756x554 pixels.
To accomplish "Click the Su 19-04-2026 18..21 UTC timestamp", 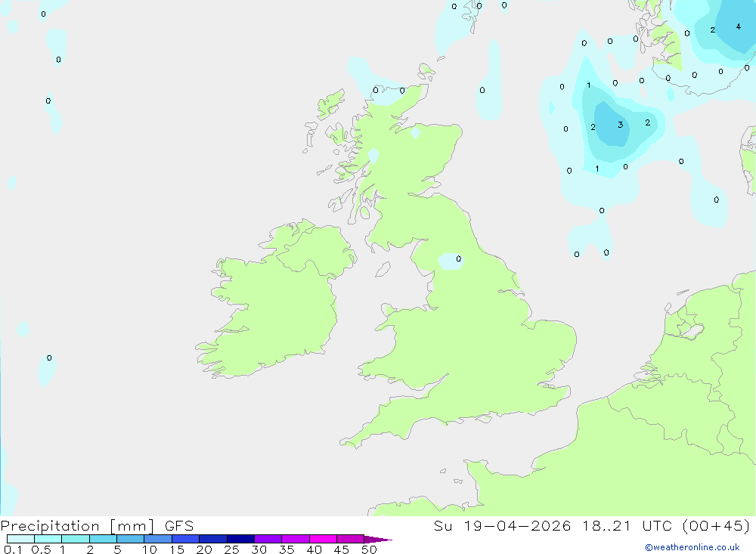I will [x=592, y=525].
